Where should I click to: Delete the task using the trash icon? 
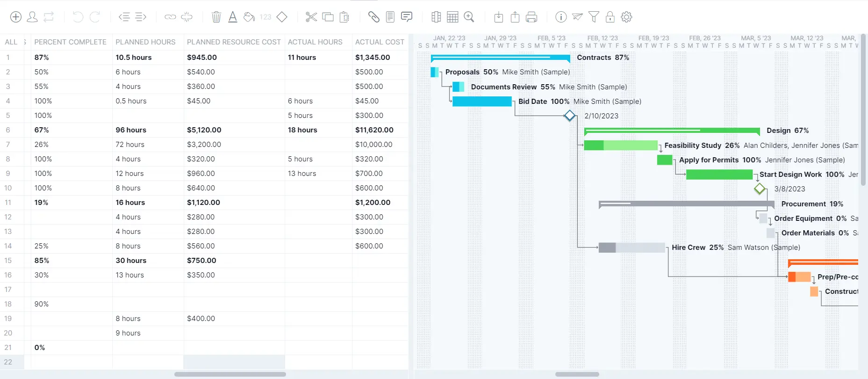[x=216, y=17]
